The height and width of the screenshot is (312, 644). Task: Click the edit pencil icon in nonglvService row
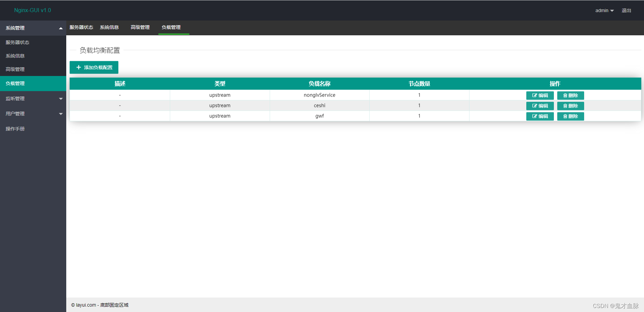(x=534, y=95)
